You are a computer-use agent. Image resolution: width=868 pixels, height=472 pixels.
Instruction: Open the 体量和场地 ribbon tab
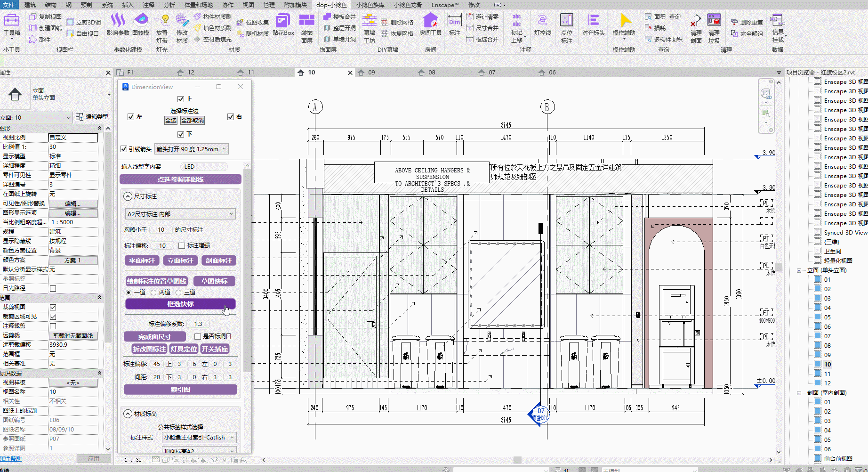click(x=198, y=5)
